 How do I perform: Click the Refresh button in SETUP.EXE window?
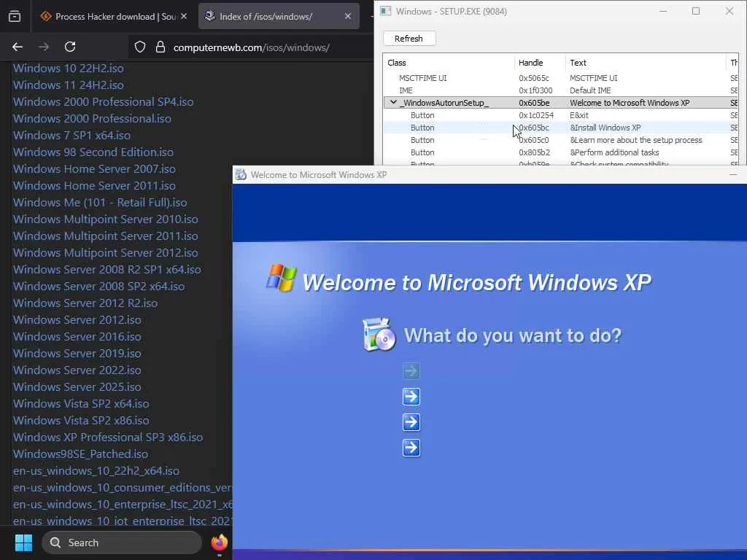(x=409, y=39)
